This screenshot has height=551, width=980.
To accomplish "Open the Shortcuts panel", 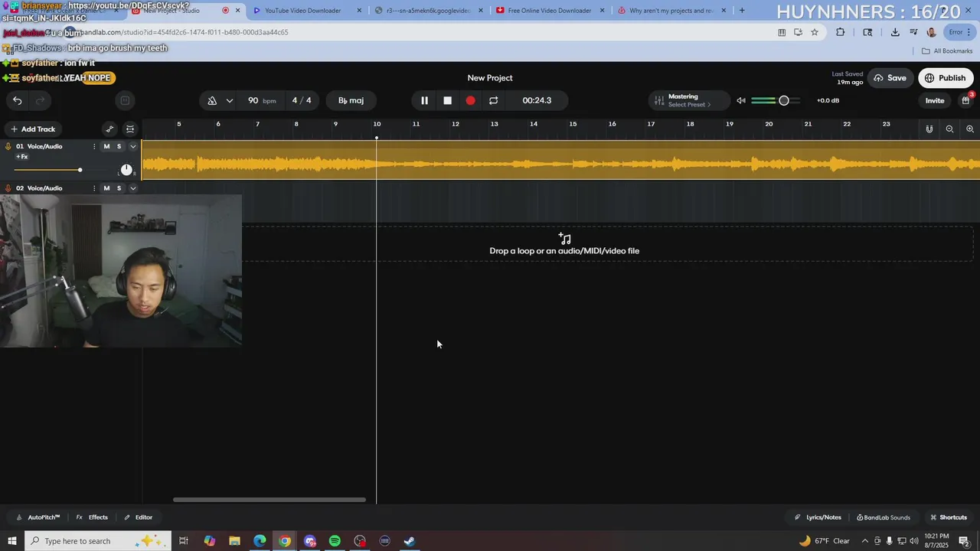I will pyautogui.click(x=949, y=517).
